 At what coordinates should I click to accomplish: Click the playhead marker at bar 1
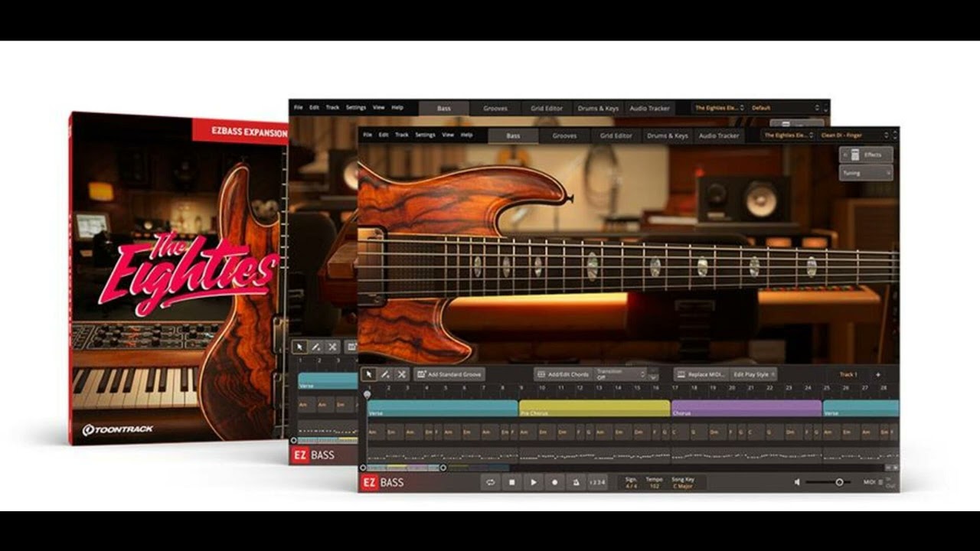367,394
